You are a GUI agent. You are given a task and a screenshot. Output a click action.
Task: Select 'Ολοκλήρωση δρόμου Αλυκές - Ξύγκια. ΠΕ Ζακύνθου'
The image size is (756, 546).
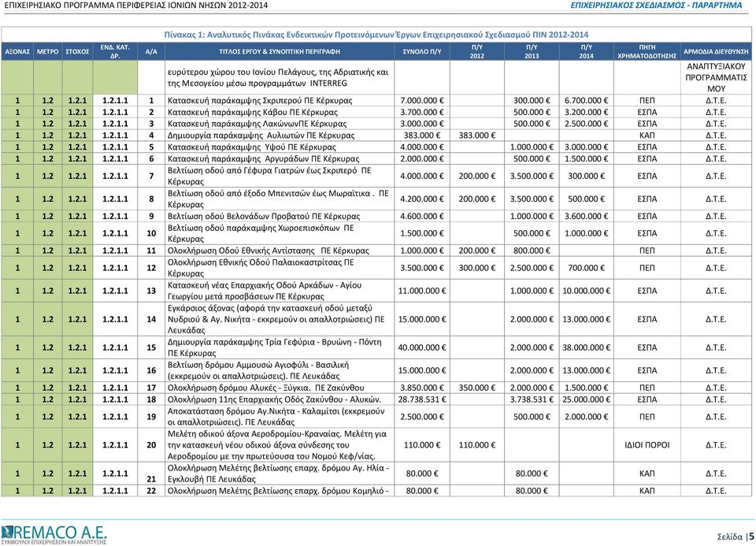(265, 388)
